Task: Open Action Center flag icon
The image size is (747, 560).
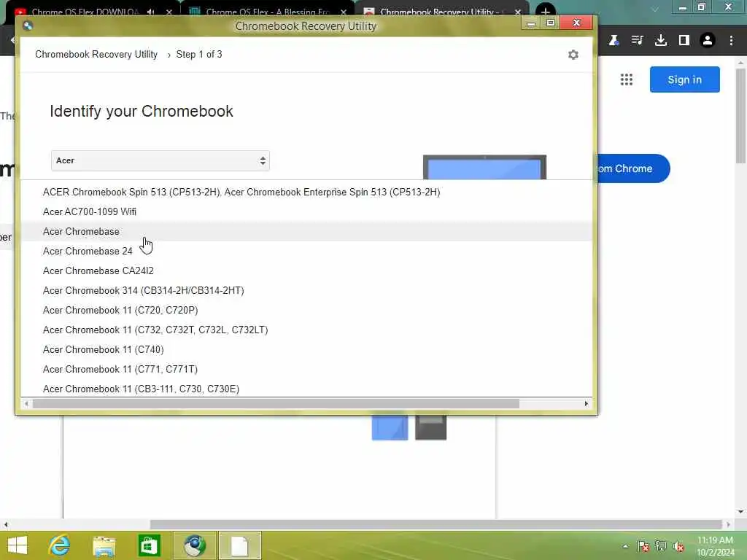Action: (x=643, y=546)
